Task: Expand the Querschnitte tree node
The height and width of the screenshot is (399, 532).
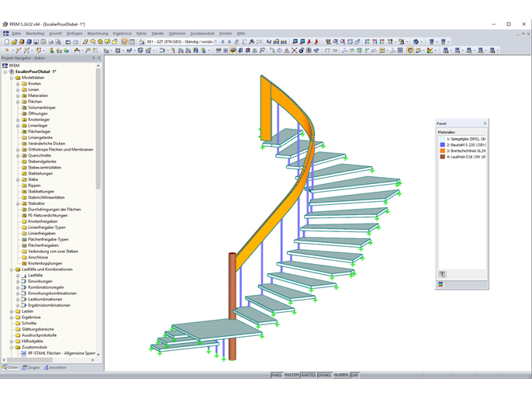Action: click(x=18, y=155)
